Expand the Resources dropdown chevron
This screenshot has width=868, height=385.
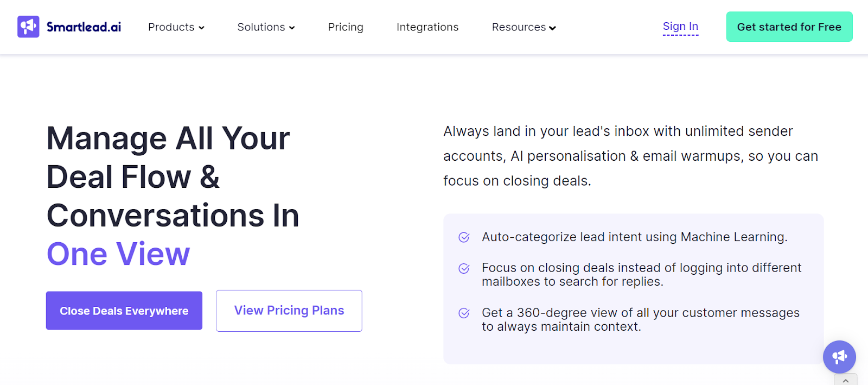click(x=553, y=27)
